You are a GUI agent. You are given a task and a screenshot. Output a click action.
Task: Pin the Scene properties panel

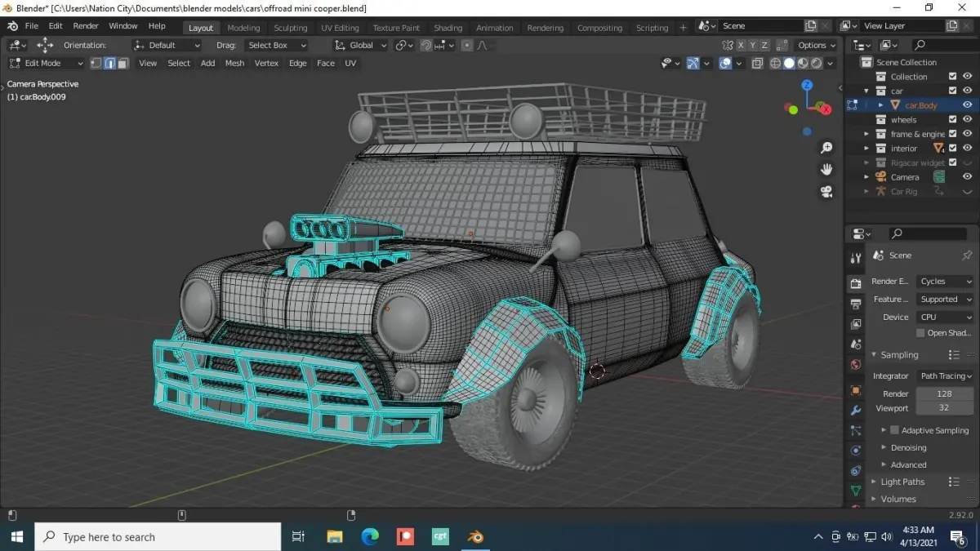pos(967,256)
